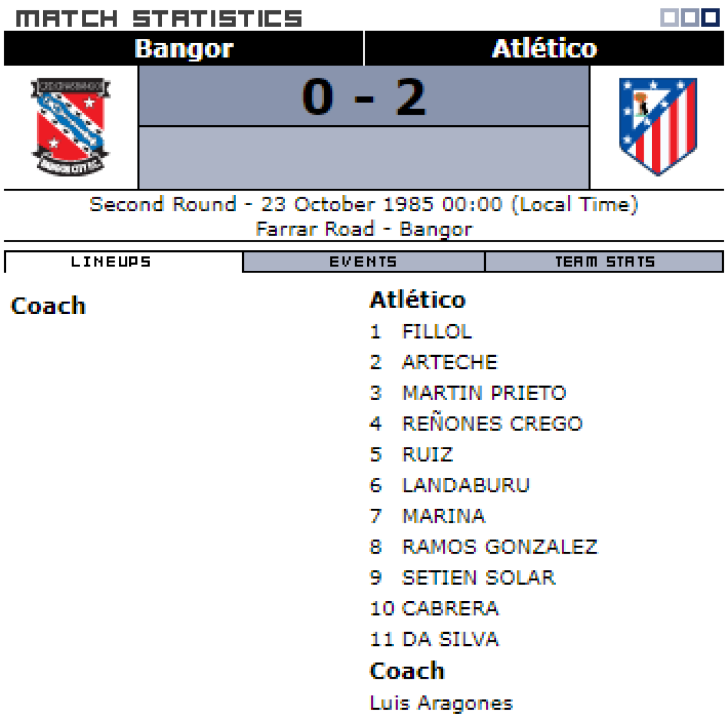Click the Atlético Madrid club crest
Image resolution: width=728 pixels, height=720 pixels.
pos(658,126)
